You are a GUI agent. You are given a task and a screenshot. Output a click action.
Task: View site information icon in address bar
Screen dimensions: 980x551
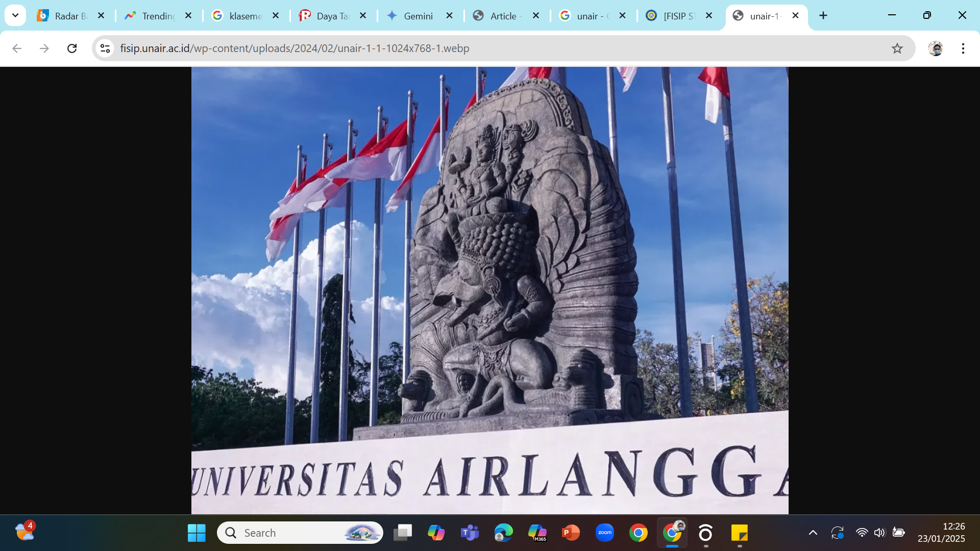tap(105, 48)
